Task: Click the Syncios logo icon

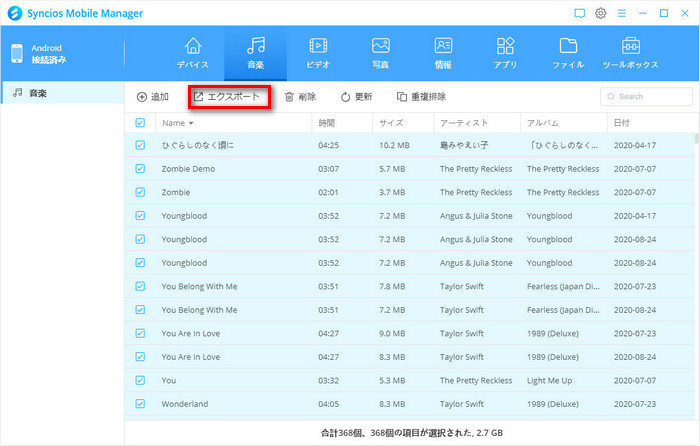Action: click(x=15, y=13)
